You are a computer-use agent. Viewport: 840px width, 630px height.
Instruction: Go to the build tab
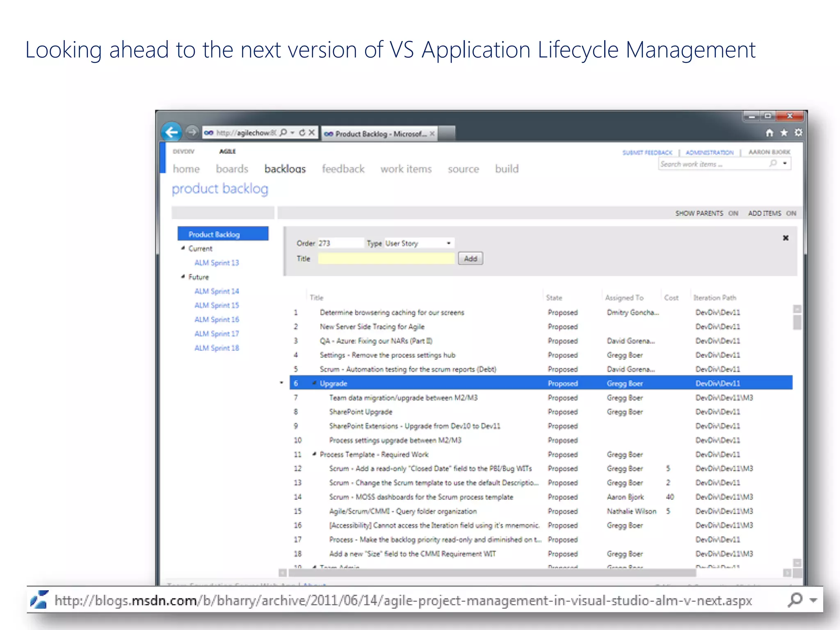point(507,169)
